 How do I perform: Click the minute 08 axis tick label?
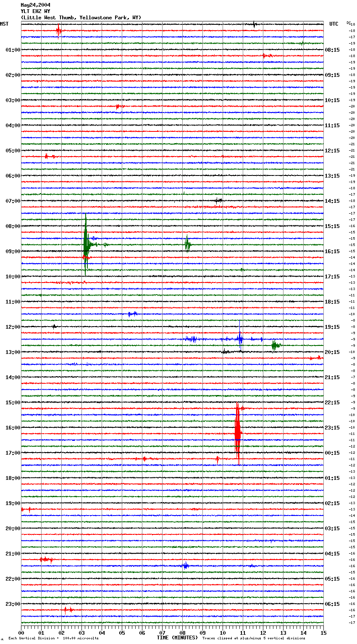tap(182, 633)
